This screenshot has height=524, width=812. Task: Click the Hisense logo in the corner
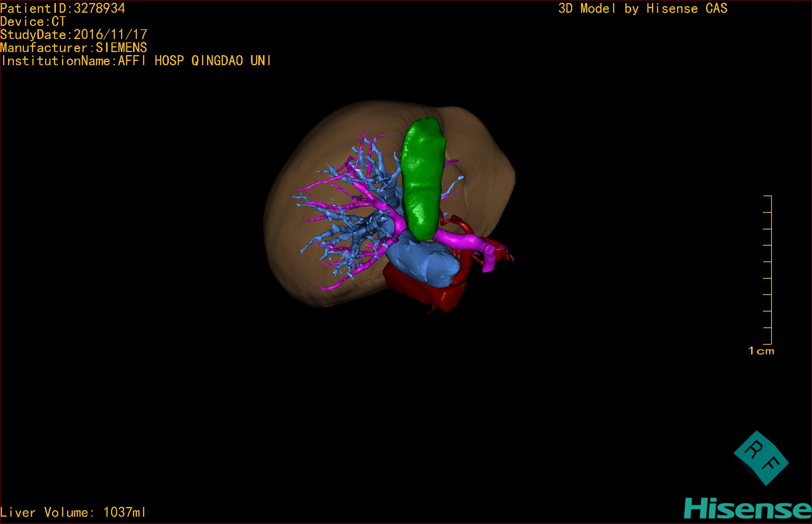(747, 509)
